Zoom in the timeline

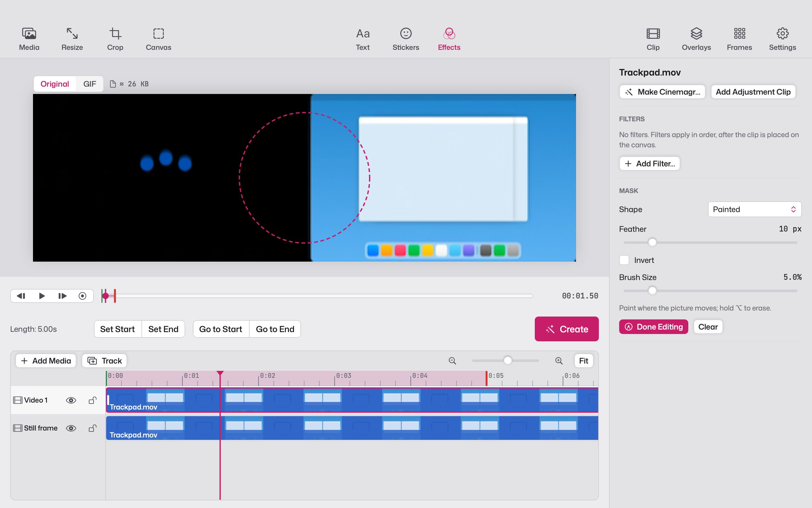[x=559, y=360]
